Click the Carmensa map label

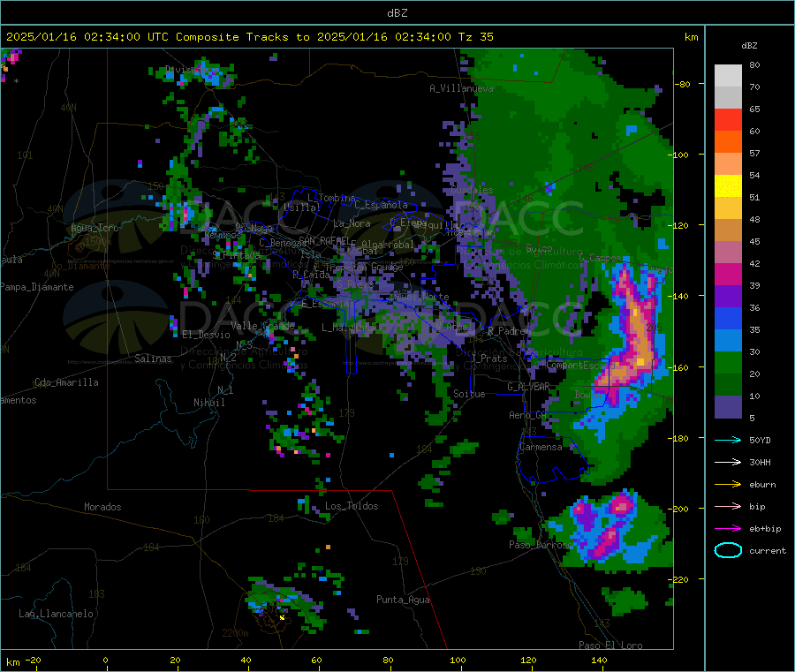(x=541, y=447)
